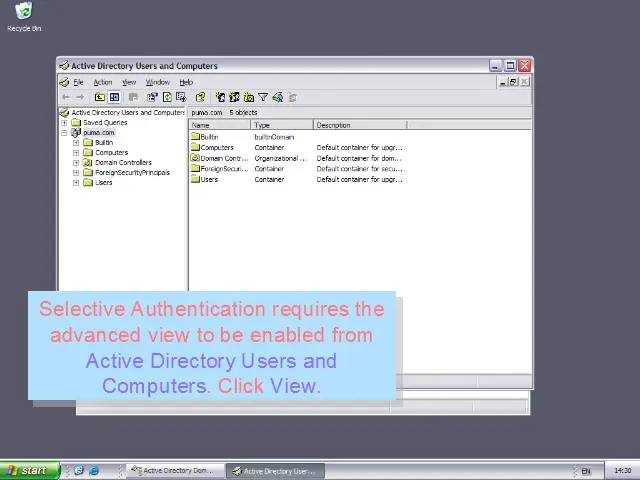This screenshot has width=640, height=480.
Task: Click the Create new group icon
Action: tap(234, 97)
